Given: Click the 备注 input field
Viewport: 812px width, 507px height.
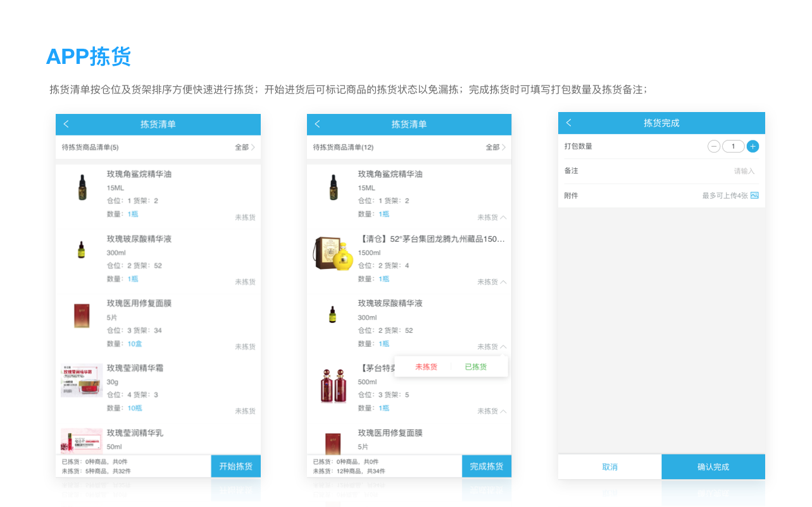Looking at the screenshot, I should tap(728, 171).
